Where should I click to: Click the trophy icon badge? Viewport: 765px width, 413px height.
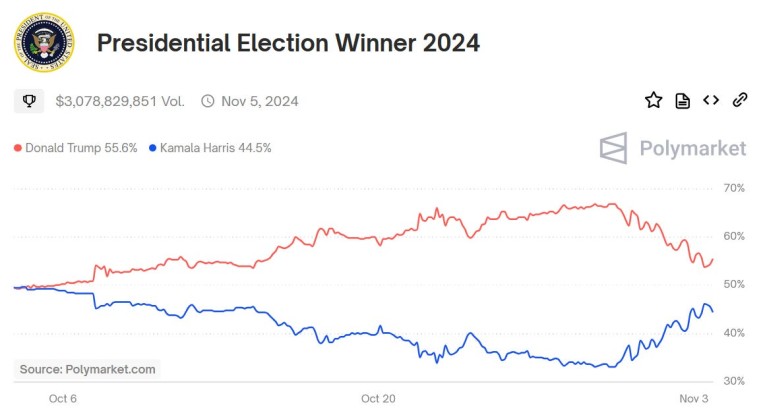[x=29, y=101]
